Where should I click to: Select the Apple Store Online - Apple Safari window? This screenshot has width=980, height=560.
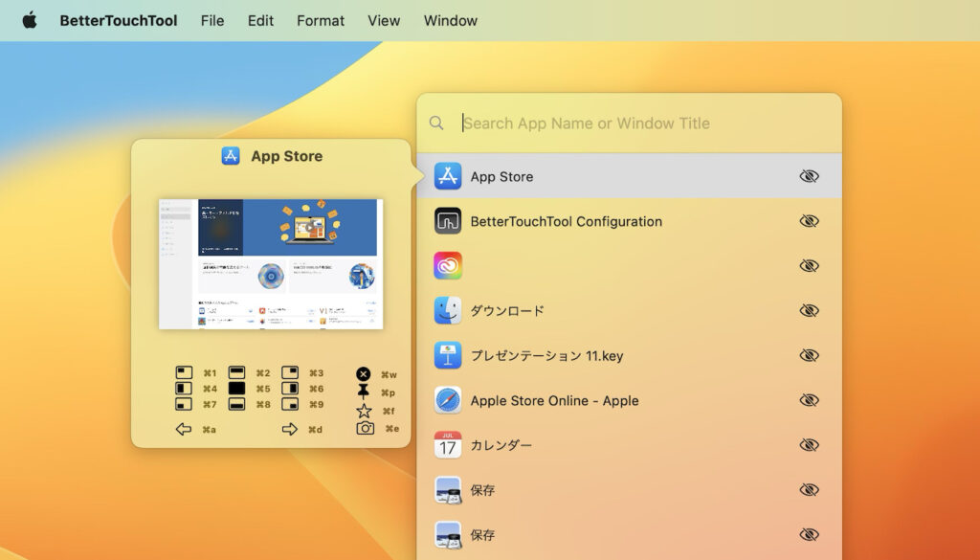[x=552, y=400]
